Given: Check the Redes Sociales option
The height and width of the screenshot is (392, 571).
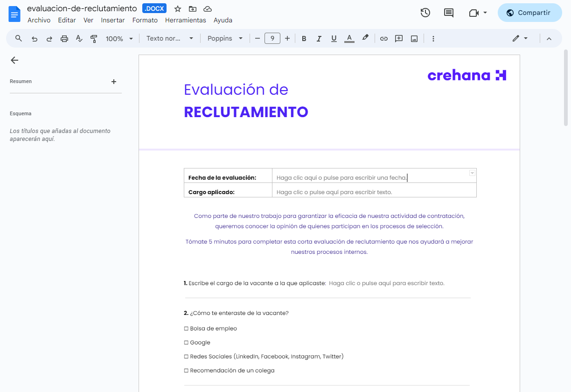Looking at the screenshot, I should point(186,356).
